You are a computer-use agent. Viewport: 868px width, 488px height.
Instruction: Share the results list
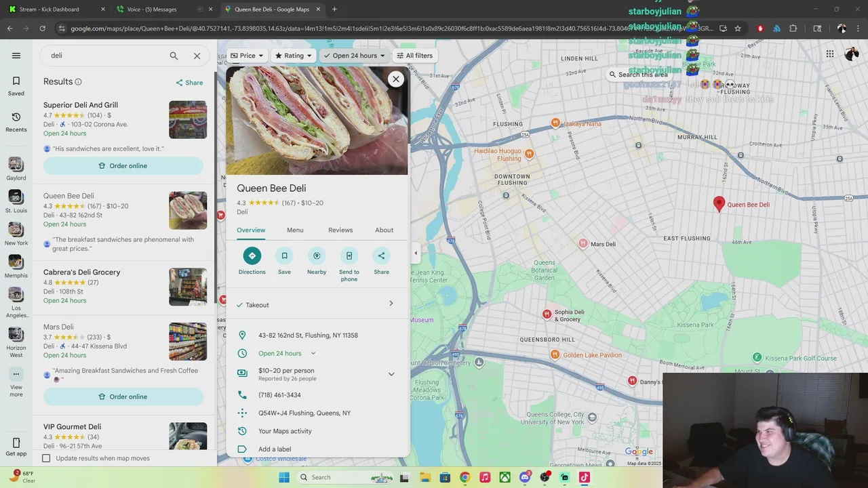[x=189, y=83]
